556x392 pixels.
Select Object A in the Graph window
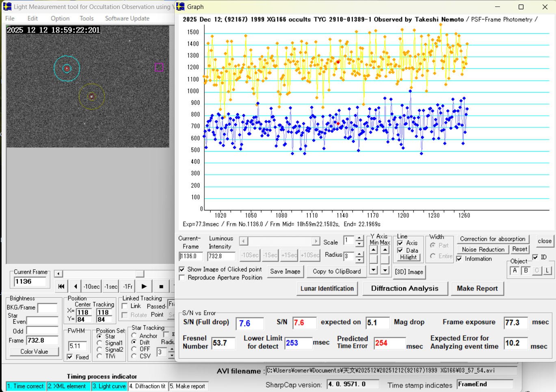(515, 271)
